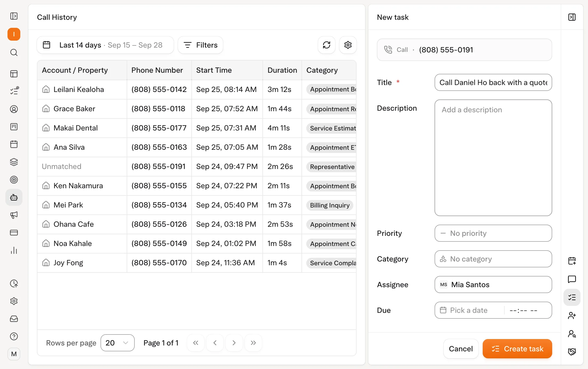The height and width of the screenshot is (369, 588).
Task: Open the settings gear in left sidebar
Action: click(14, 301)
